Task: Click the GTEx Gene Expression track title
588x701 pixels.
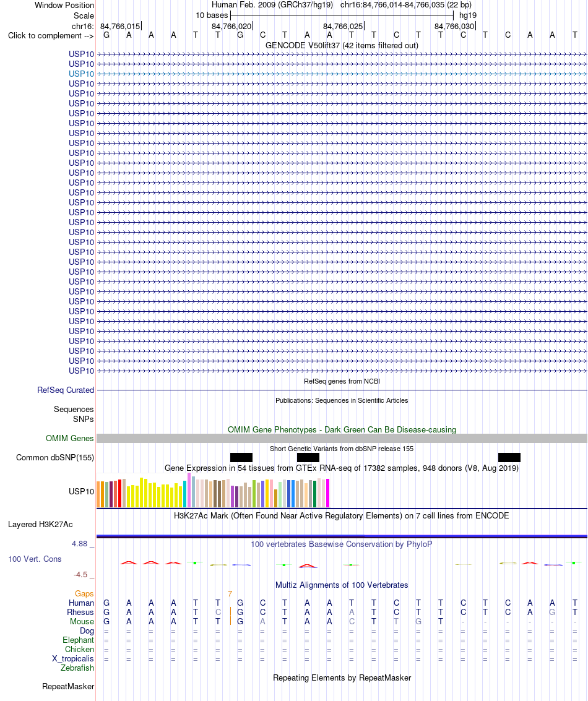Action: pyautogui.click(x=342, y=468)
